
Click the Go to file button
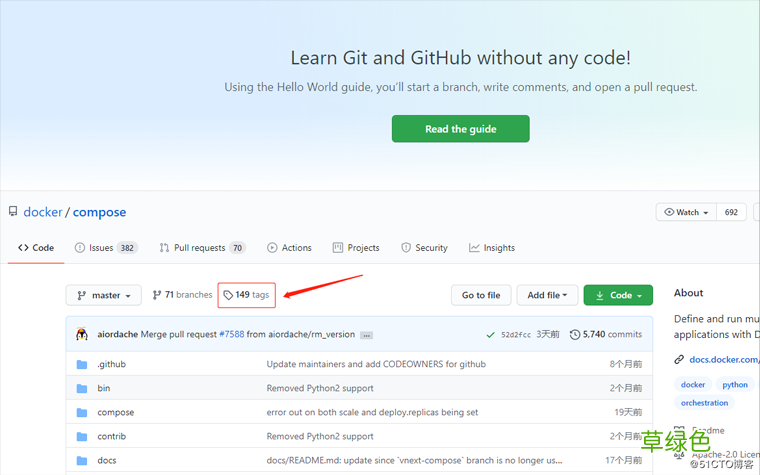point(481,295)
